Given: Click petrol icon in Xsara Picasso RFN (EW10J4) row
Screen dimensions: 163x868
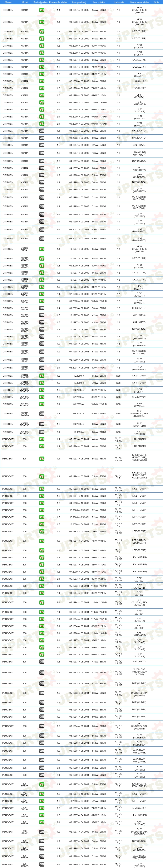Looking at the screenshot, I should pyautogui.click(x=42, y=404).
